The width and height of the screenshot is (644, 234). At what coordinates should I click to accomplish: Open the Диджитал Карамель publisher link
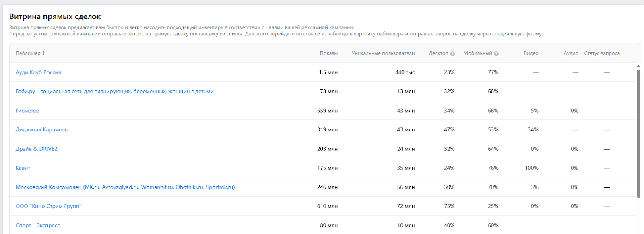click(x=41, y=130)
